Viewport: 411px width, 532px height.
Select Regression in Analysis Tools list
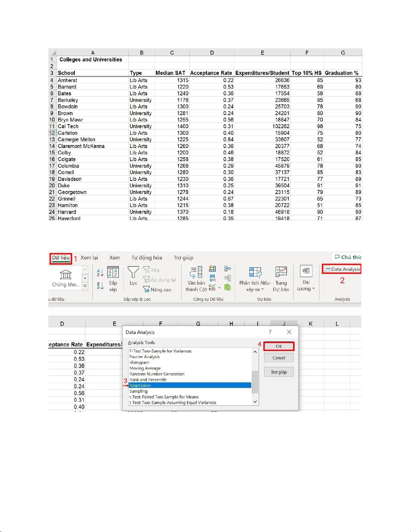pyautogui.click(x=190, y=385)
